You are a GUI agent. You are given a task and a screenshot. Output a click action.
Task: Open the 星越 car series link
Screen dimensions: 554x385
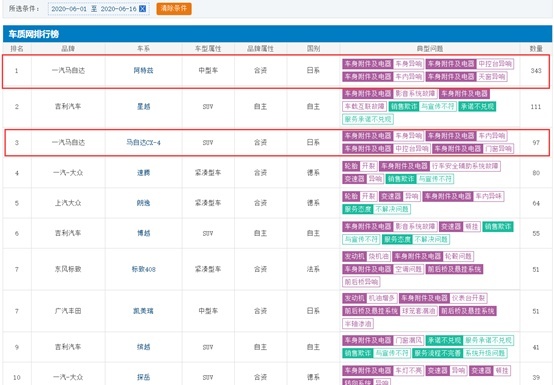[143, 106]
